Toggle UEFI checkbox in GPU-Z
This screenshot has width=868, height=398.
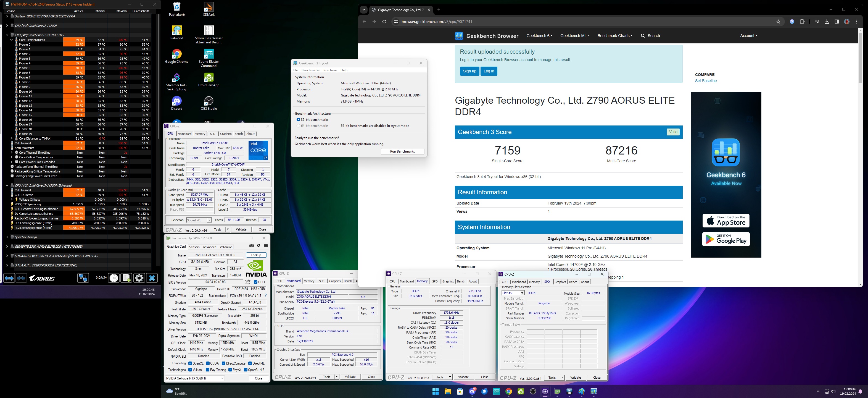coord(256,282)
